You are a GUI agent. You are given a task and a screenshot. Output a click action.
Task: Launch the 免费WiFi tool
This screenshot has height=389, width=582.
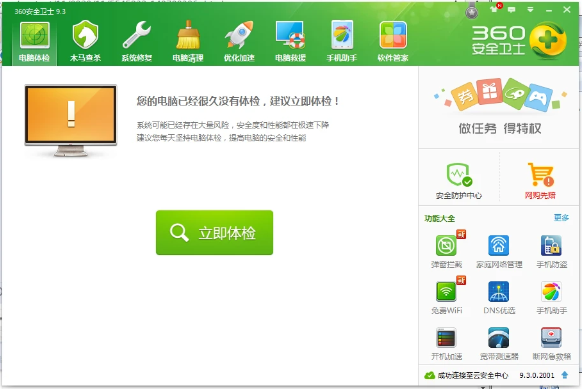coord(447,297)
